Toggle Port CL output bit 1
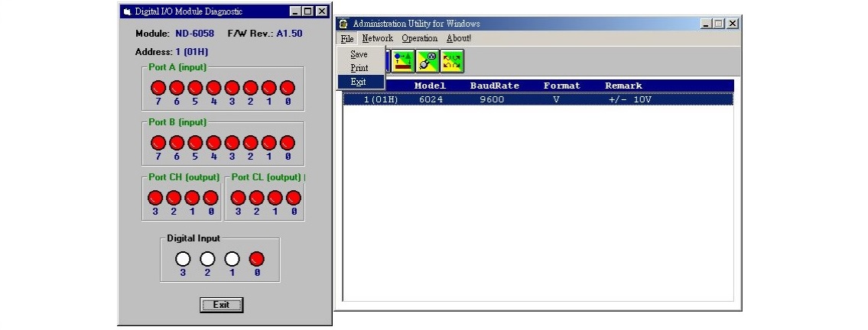Image resolution: width=868 pixels, height=330 pixels. [x=275, y=198]
